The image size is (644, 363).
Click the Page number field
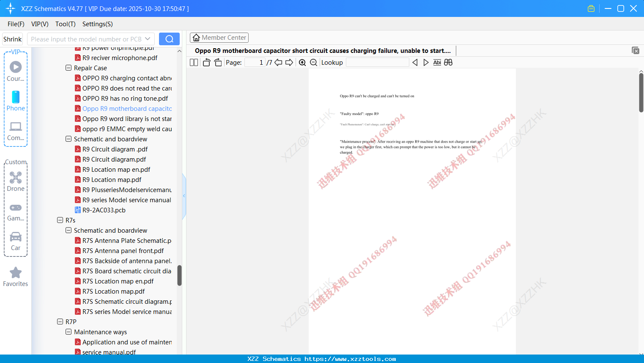coord(255,63)
